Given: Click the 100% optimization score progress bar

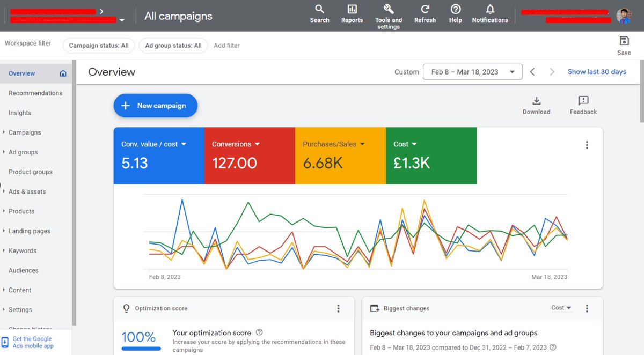Looking at the screenshot, I should 141,349.
